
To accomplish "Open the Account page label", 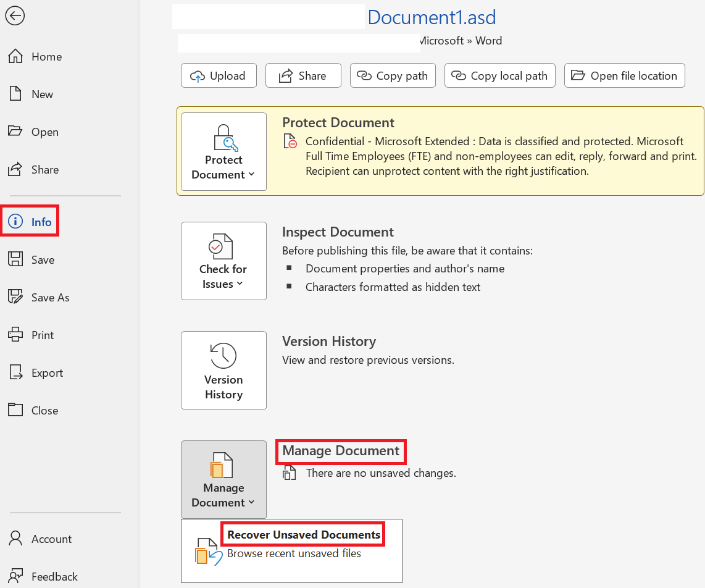I will coord(51,539).
